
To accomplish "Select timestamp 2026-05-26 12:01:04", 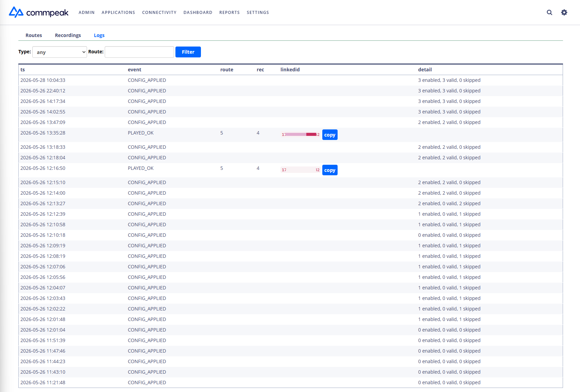I will pyautogui.click(x=43, y=330).
